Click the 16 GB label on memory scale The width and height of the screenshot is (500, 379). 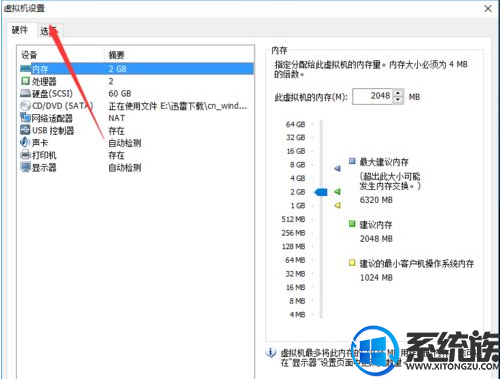pyautogui.click(x=296, y=151)
